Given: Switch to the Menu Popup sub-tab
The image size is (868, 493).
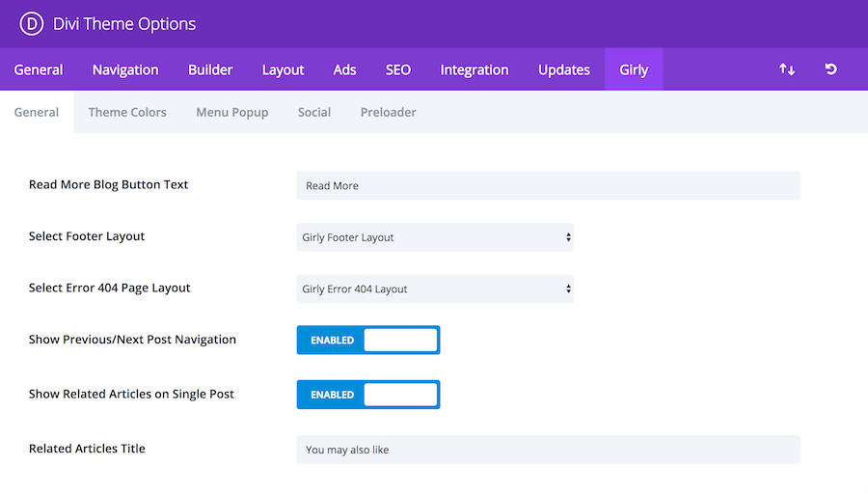Looking at the screenshot, I should click(x=231, y=112).
